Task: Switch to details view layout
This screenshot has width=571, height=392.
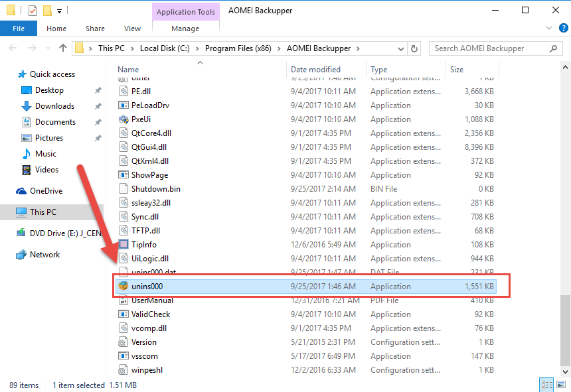Action: [x=546, y=384]
